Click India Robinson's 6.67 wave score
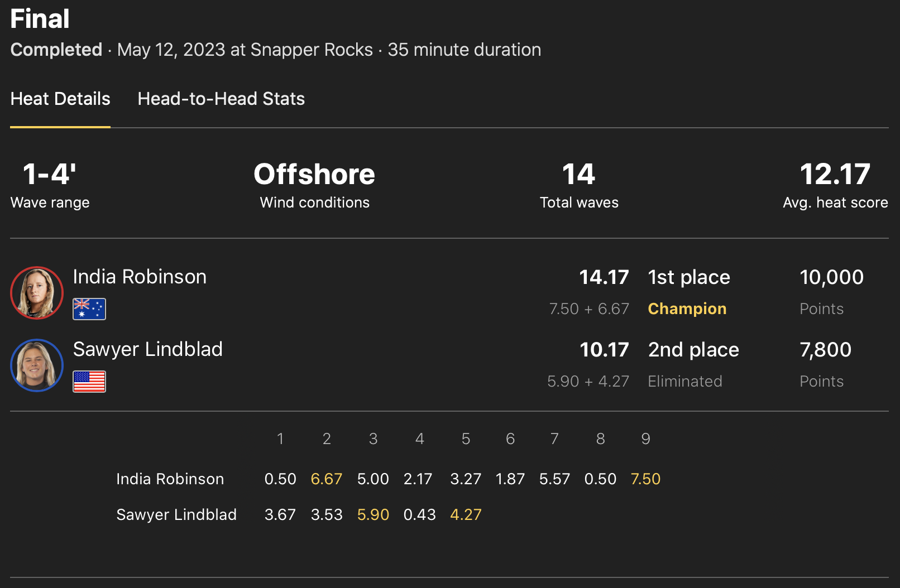The image size is (900, 588). click(327, 479)
